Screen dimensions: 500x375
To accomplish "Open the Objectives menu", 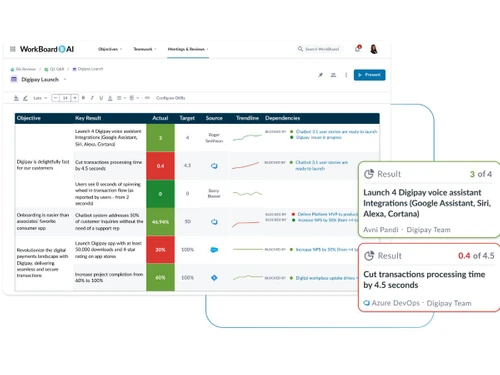I will [x=110, y=49].
